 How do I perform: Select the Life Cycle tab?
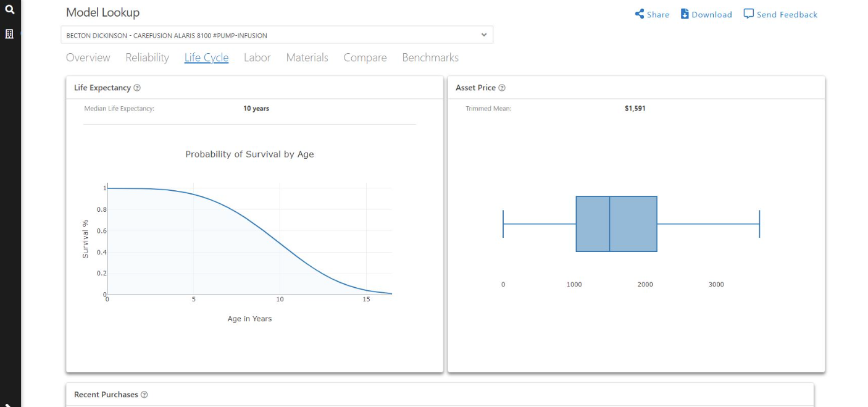coord(206,57)
